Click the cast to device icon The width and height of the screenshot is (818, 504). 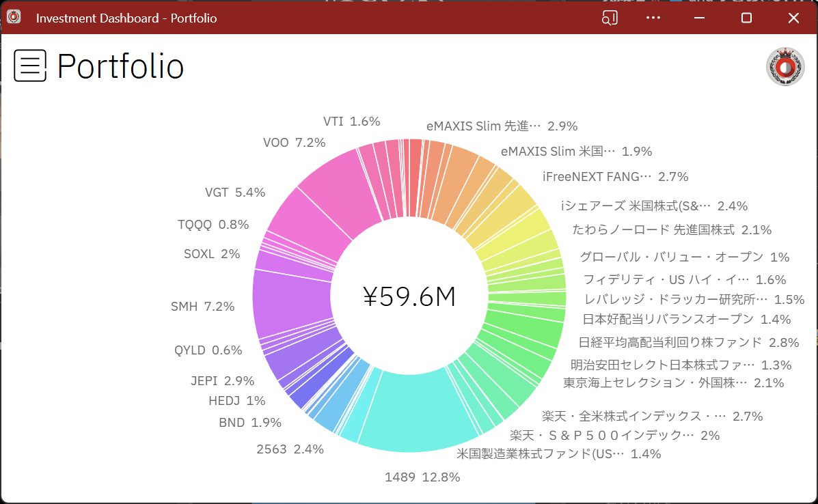(610, 18)
